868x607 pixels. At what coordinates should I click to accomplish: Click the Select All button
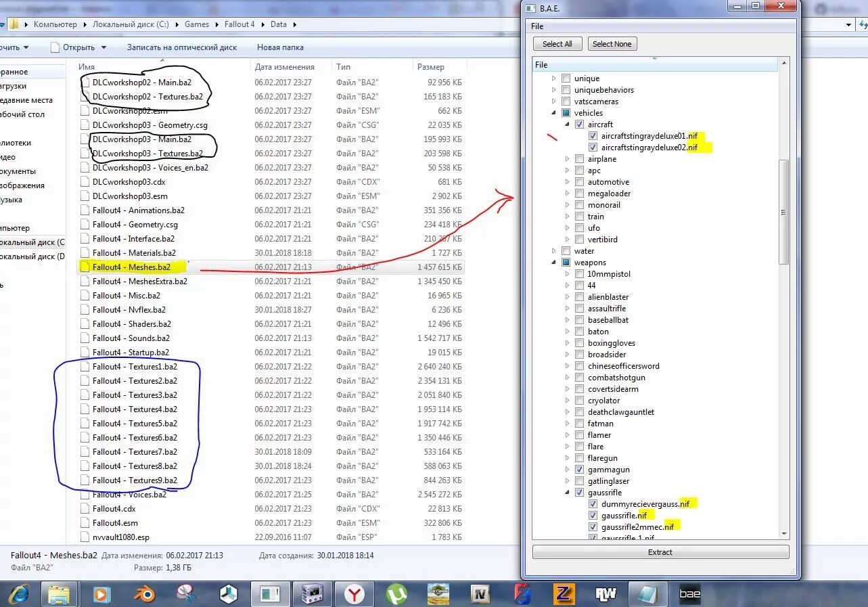click(557, 44)
